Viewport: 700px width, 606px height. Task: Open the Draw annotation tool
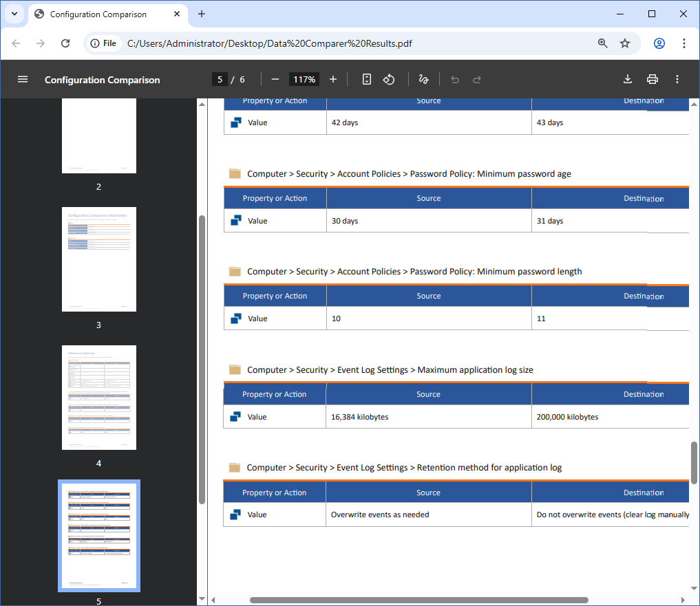pyautogui.click(x=423, y=79)
